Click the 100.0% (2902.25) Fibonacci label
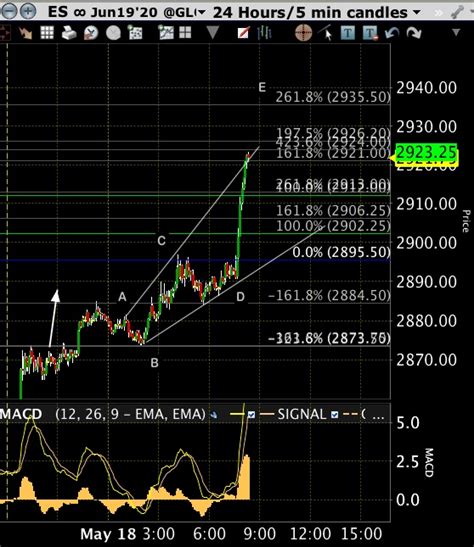474x547 pixels. click(333, 226)
